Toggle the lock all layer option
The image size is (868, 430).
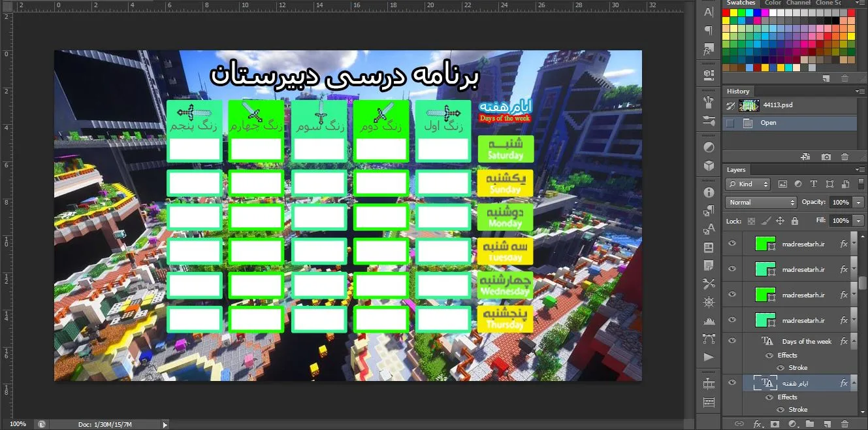[795, 221]
